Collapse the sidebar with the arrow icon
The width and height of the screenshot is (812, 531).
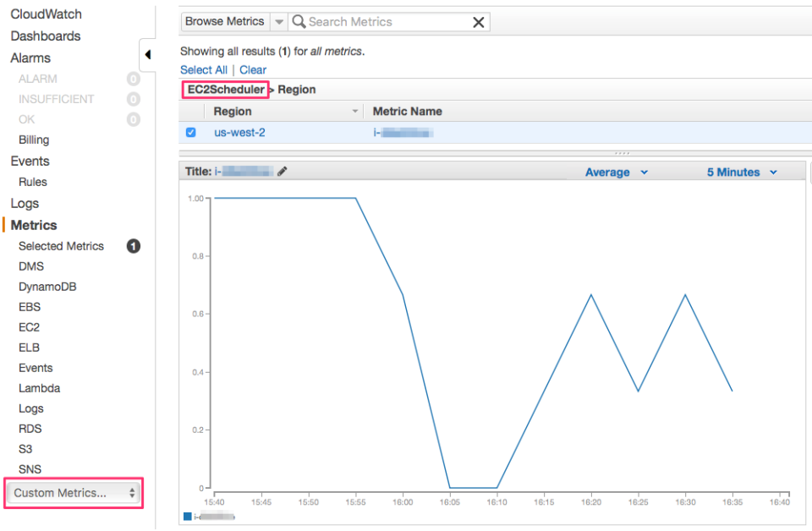[x=148, y=53]
